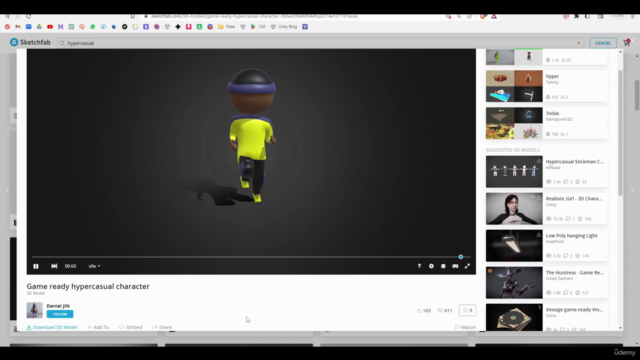Bookmark this page icon in address bar
Image resolution: width=640 pixels, height=360 pixels.
pos(133,16)
